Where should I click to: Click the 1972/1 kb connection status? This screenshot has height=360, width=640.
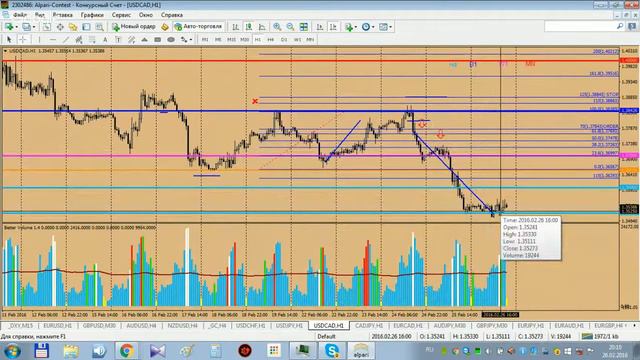point(600,336)
